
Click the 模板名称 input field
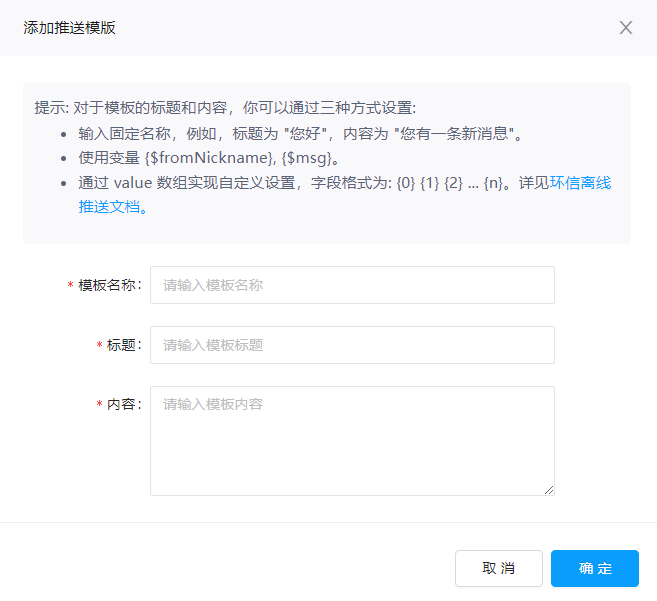(x=352, y=285)
